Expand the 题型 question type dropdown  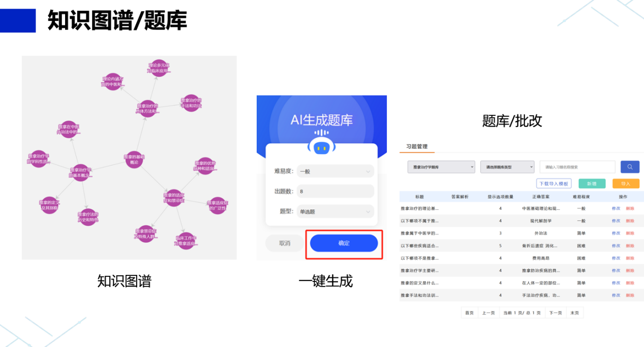pos(335,211)
